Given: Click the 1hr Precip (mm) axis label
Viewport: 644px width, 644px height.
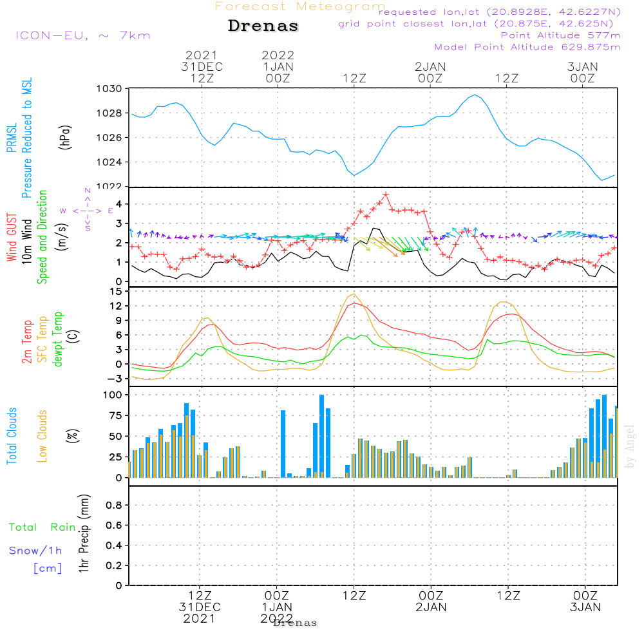Looking at the screenshot, I should pyautogui.click(x=84, y=535).
